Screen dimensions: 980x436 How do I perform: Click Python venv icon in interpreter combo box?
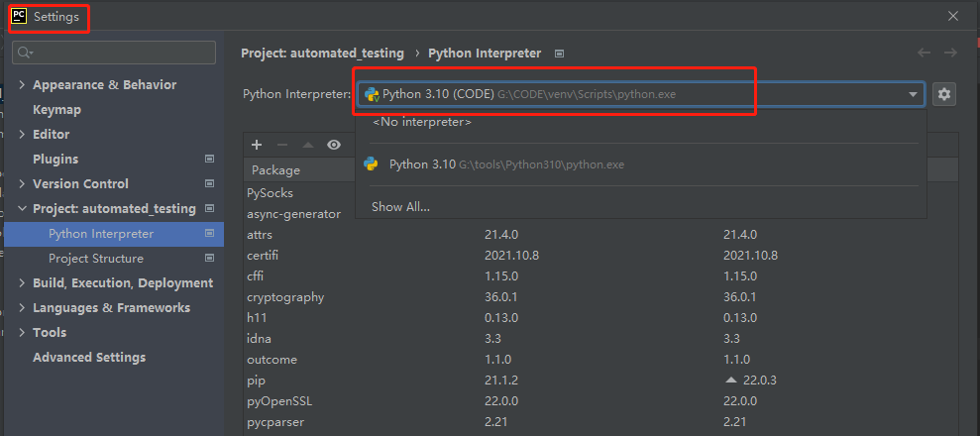(x=372, y=94)
